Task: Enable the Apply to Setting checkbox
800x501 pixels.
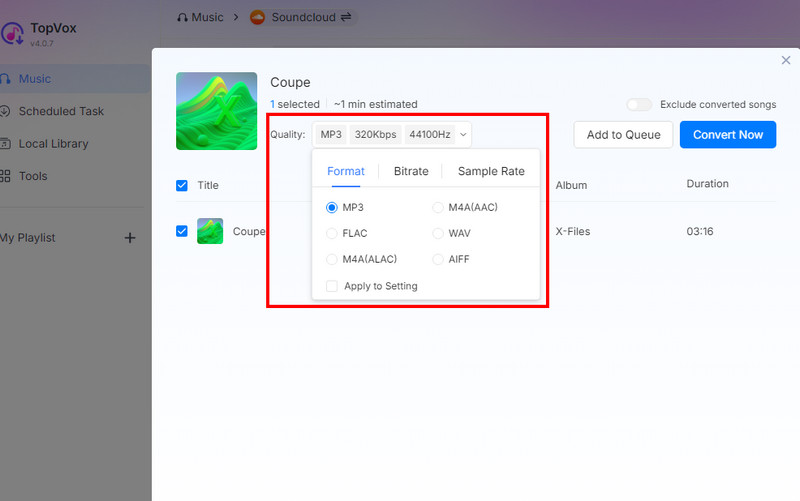Action: 332,286
